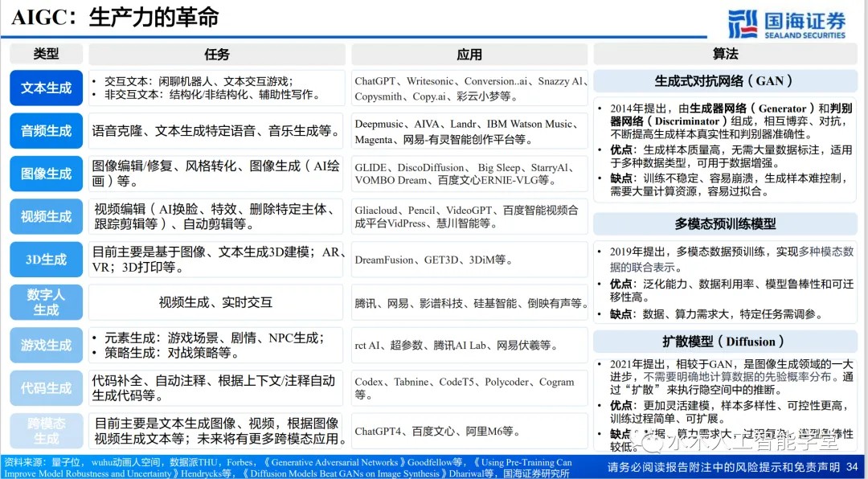Viewport: 868px width, 479px height.
Task: Click the Diffusion 优点 bullet about 更加灵活建模
Action: 725,412
